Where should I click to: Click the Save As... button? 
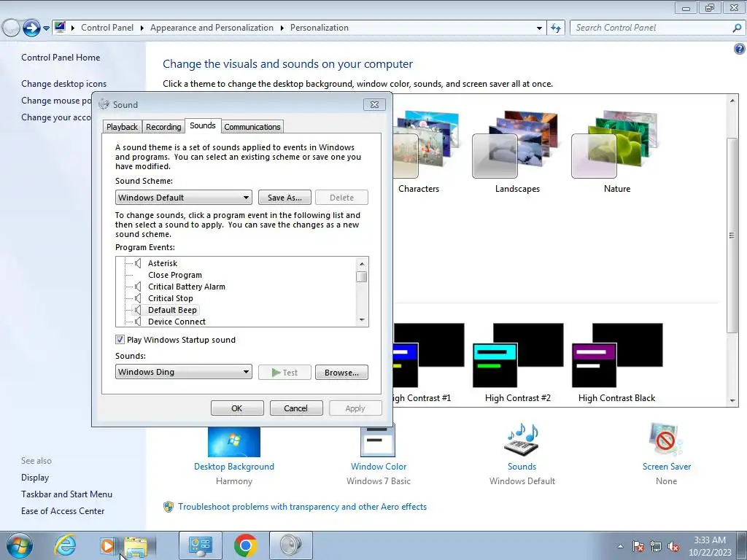pos(285,197)
